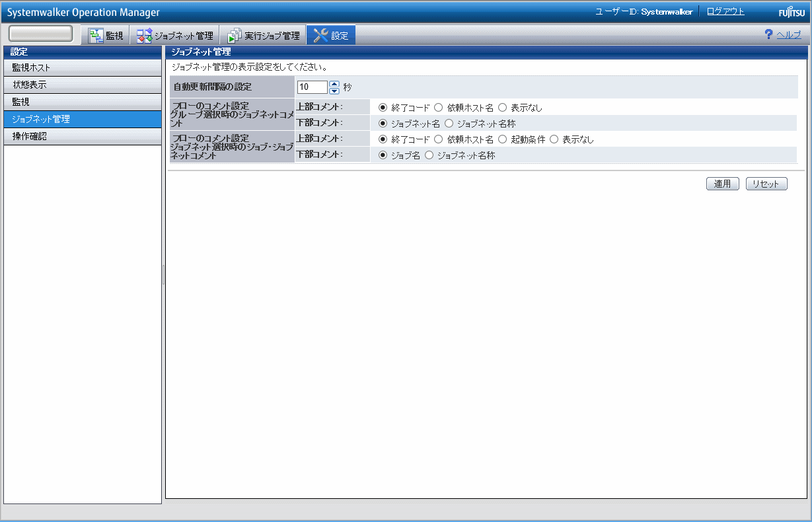812x522 pixels.
Task: Open the 監視 tab
Action: click(x=106, y=36)
